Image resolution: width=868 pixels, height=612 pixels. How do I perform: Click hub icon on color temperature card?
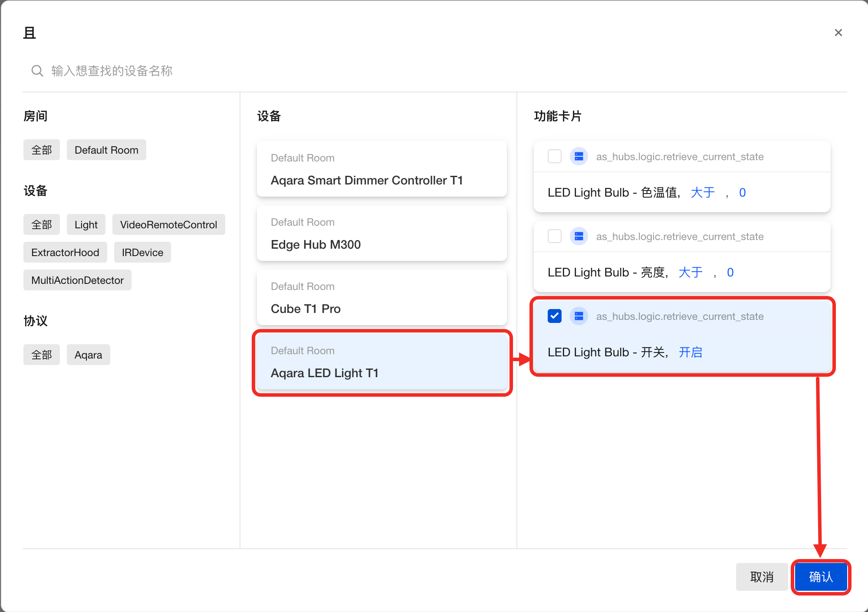(x=579, y=157)
